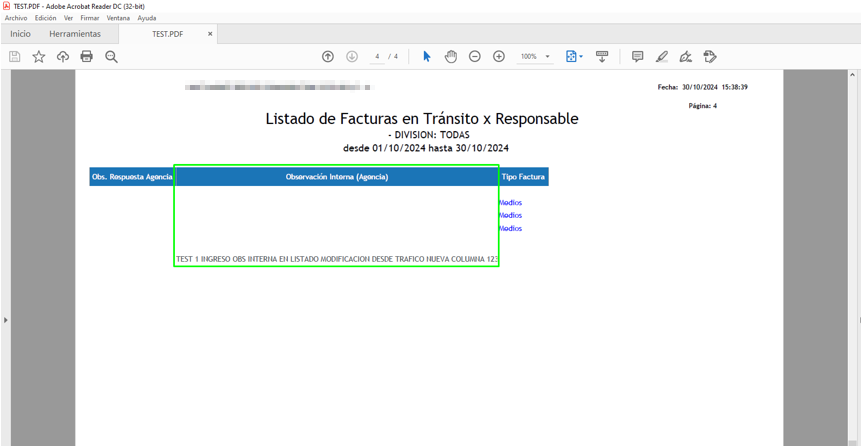
Task: Open the Archivo menu
Action: pyautogui.click(x=16, y=18)
